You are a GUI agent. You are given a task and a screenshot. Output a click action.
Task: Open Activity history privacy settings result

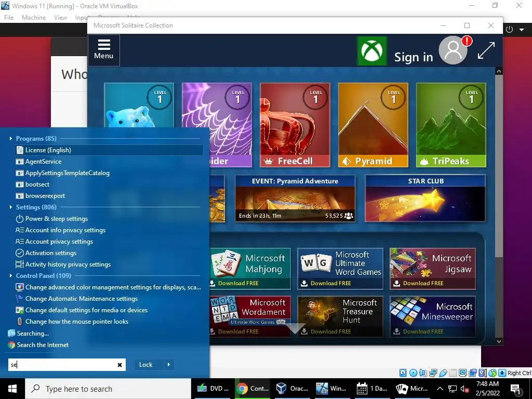click(109, 264)
